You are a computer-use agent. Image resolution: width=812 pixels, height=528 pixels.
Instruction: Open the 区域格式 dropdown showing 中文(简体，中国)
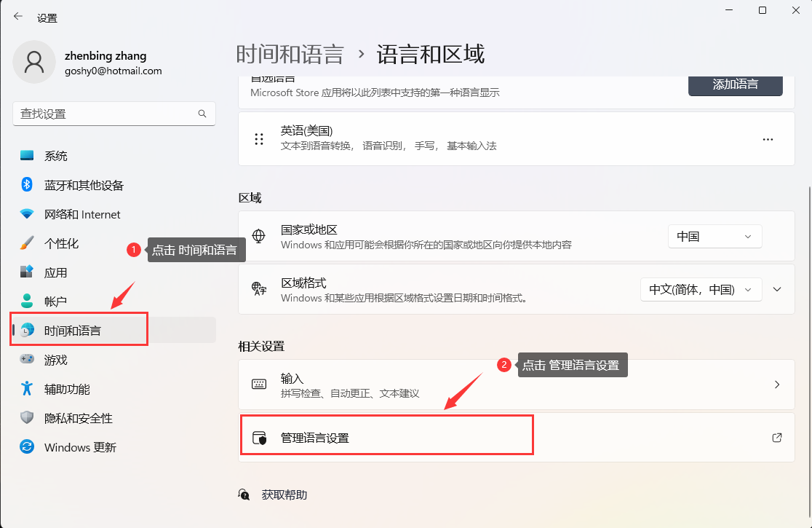(701, 289)
